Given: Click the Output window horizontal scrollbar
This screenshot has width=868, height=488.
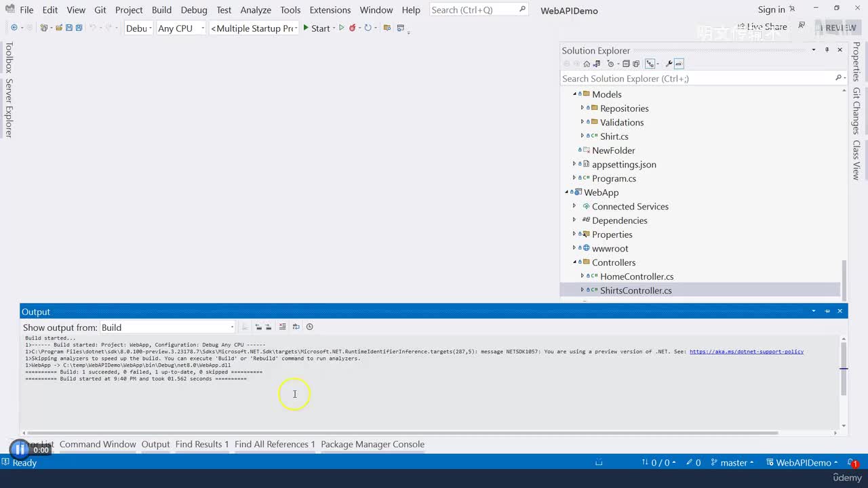Looking at the screenshot, I should (x=404, y=432).
